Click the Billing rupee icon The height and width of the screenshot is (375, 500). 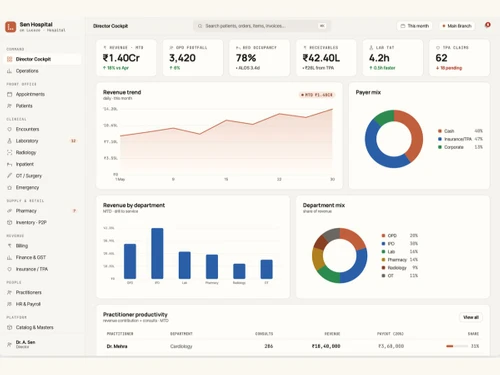10,246
